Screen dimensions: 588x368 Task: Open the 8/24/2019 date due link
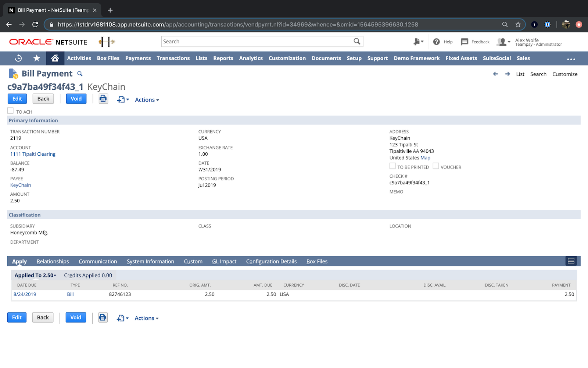25,294
